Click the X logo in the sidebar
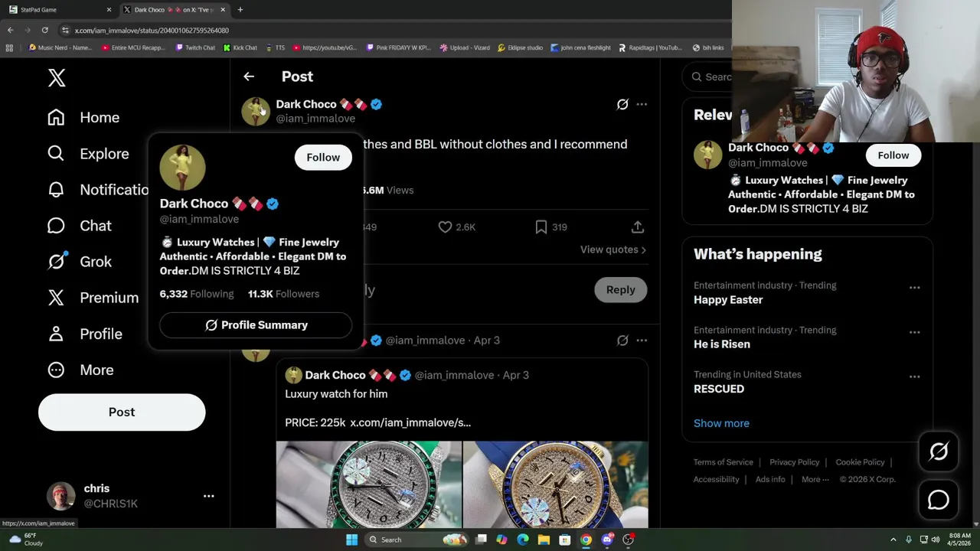The image size is (980, 551). click(57, 77)
